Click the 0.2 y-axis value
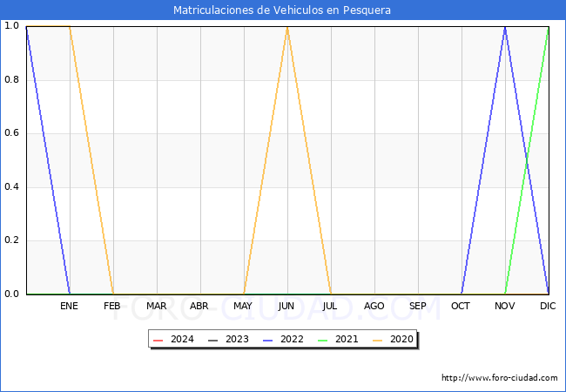Screen dimensions: 566x392 (11, 240)
